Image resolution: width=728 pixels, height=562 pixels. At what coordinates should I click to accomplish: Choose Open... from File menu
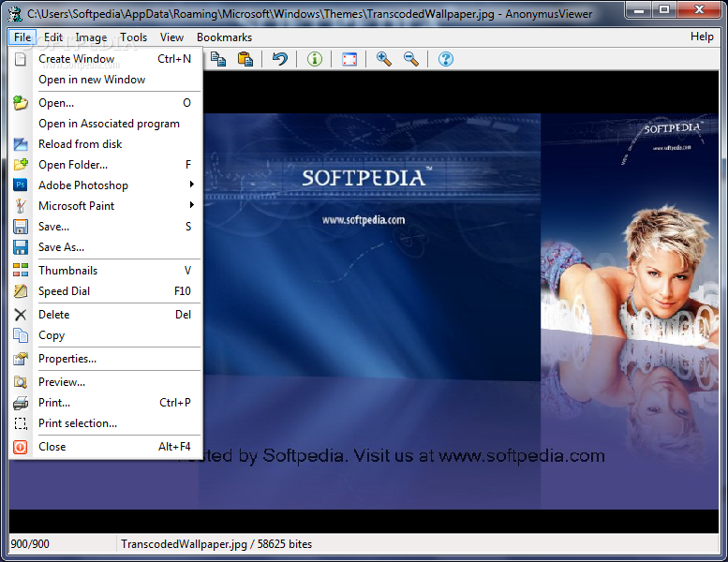coord(106,102)
